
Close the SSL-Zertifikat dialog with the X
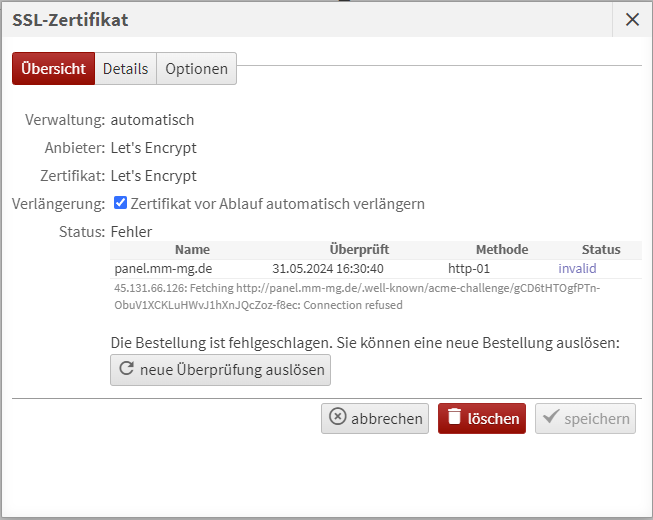[x=632, y=19]
